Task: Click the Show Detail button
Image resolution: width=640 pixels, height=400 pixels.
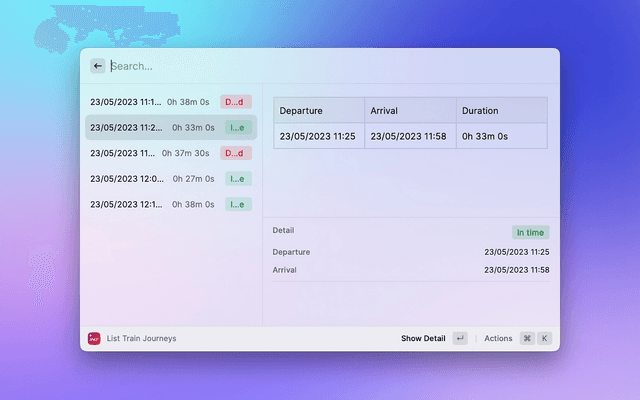Action: coord(423,339)
